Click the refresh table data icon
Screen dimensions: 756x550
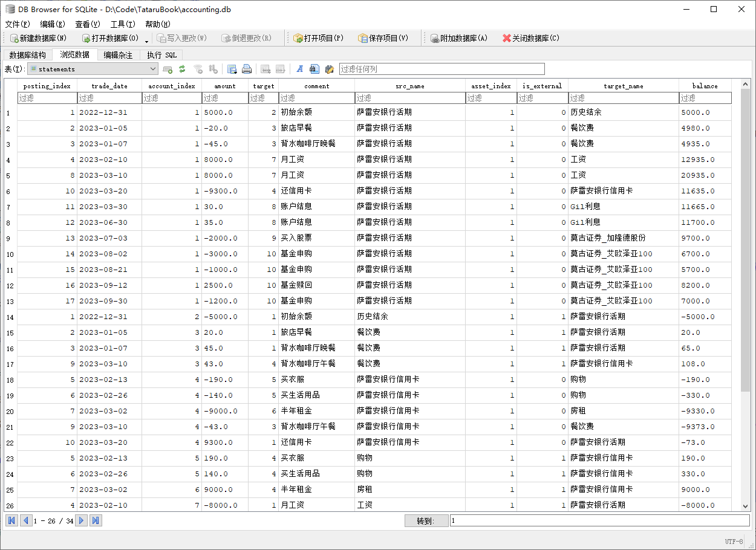(x=182, y=69)
